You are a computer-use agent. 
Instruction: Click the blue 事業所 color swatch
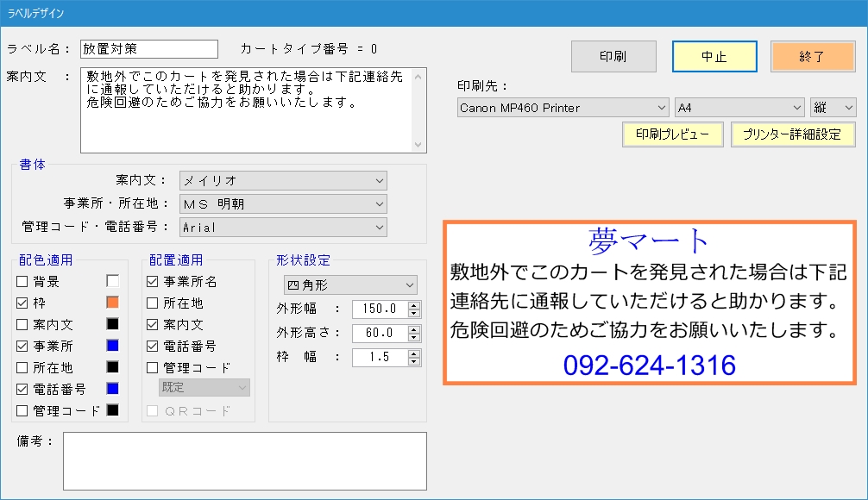click(113, 346)
